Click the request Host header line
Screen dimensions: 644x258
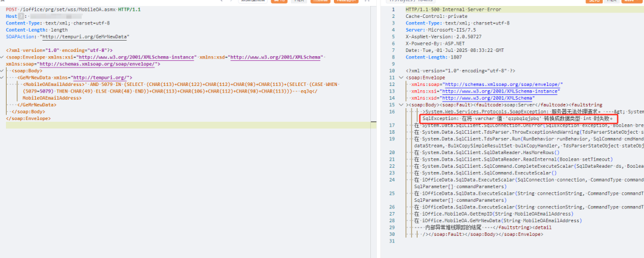tap(44, 17)
